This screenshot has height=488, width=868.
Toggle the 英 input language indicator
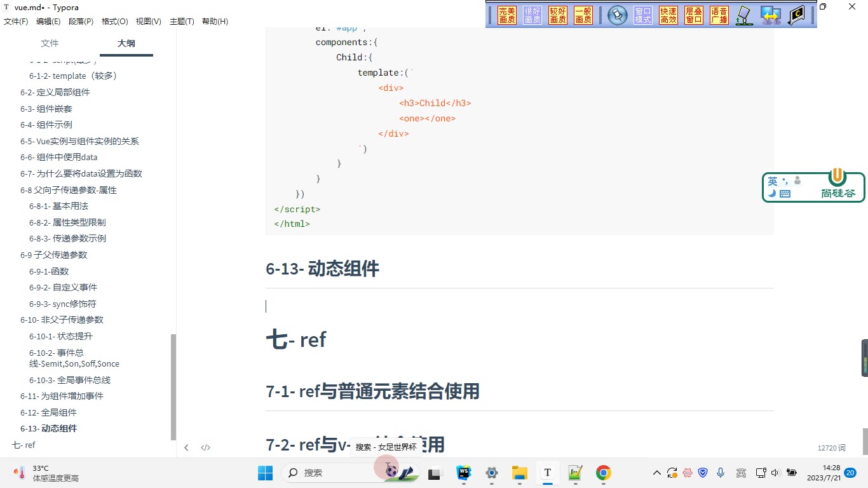(772, 181)
